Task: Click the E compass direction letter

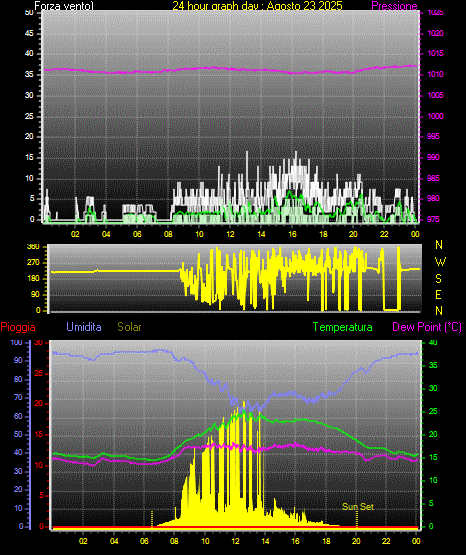Action: [438, 295]
